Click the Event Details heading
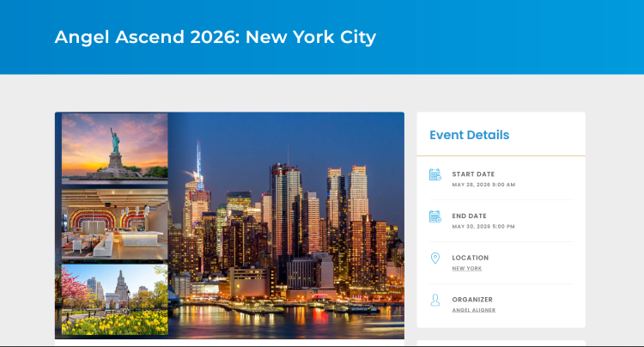 click(469, 135)
